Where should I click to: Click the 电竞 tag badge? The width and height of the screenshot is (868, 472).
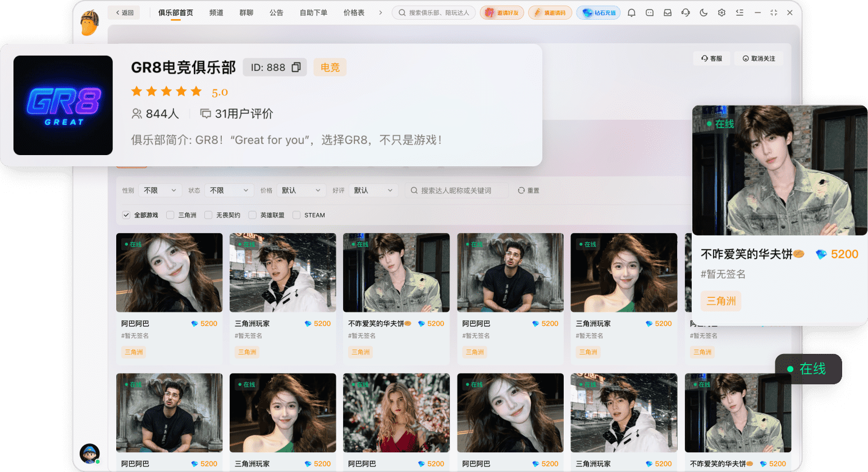330,67
